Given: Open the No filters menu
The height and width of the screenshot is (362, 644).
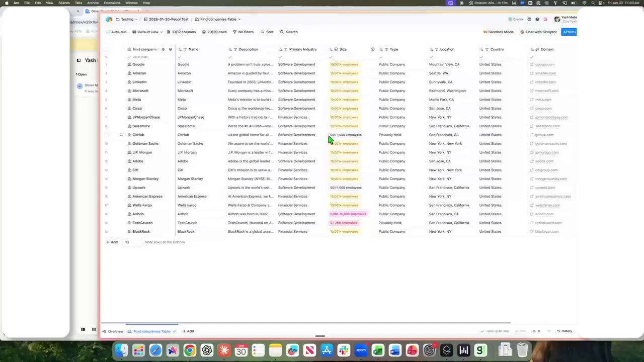Looking at the screenshot, I should [243, 32].
